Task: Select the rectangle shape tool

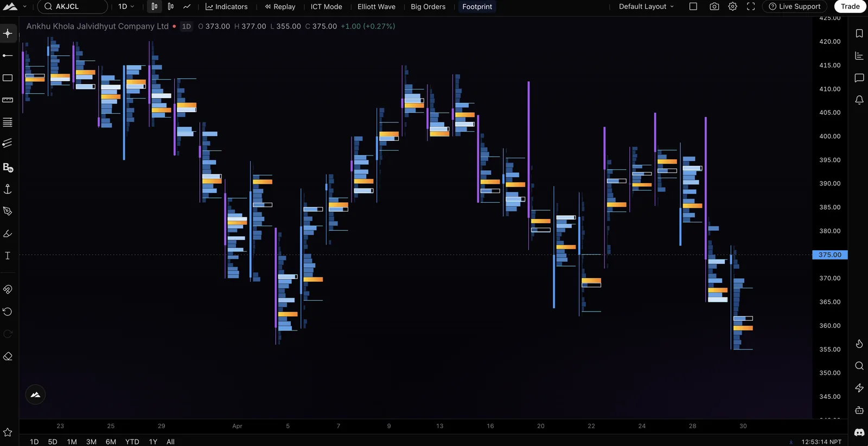Action: coord(8,78)
